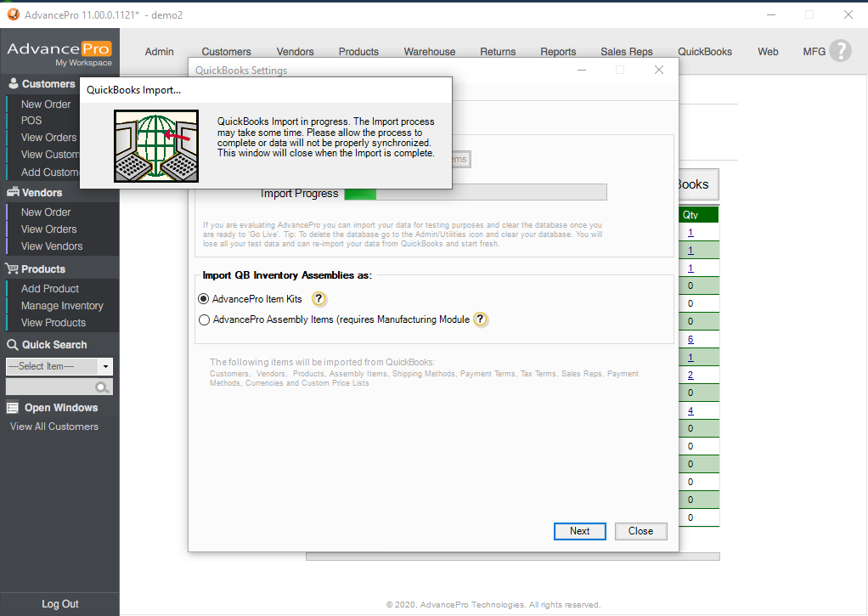
Task: Click the Open Windows list icon
Action: click(x=13, y=408)
